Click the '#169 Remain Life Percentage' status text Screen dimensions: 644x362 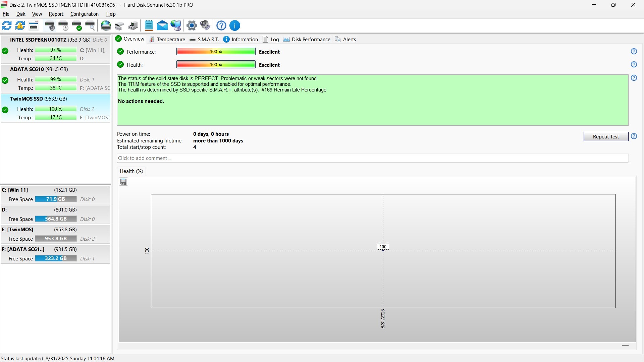(x=294, y=90)
